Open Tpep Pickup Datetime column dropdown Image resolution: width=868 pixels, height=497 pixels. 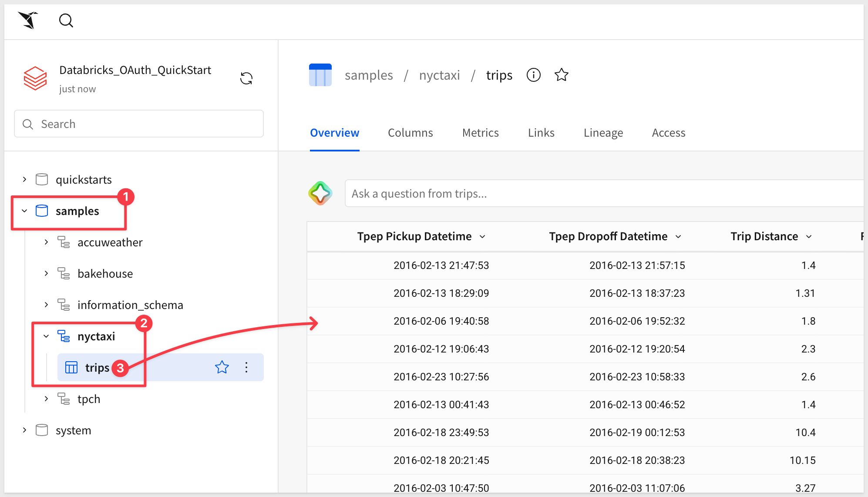click(x=482, y=237)
